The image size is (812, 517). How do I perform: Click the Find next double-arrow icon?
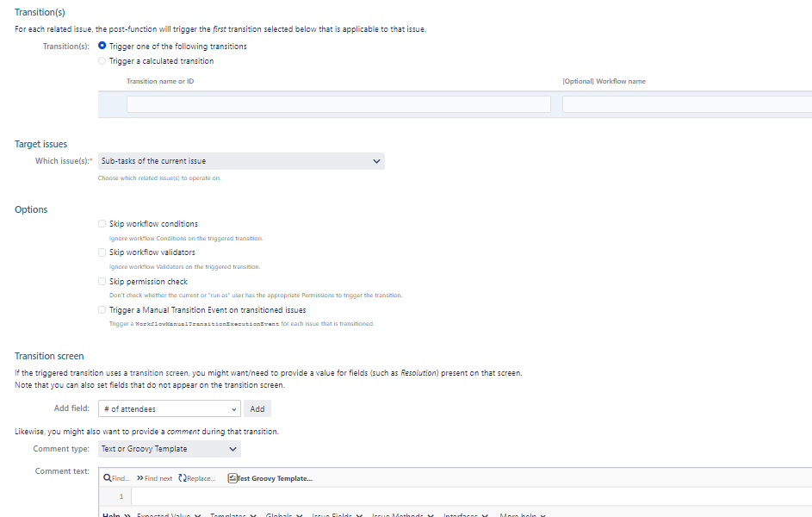(139, 478)
